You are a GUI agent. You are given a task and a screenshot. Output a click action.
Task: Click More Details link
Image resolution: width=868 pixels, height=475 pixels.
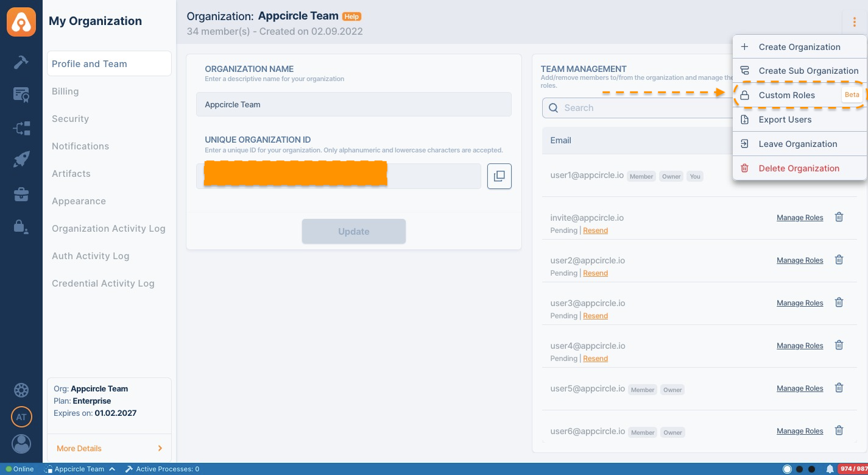tap(79, 448)
